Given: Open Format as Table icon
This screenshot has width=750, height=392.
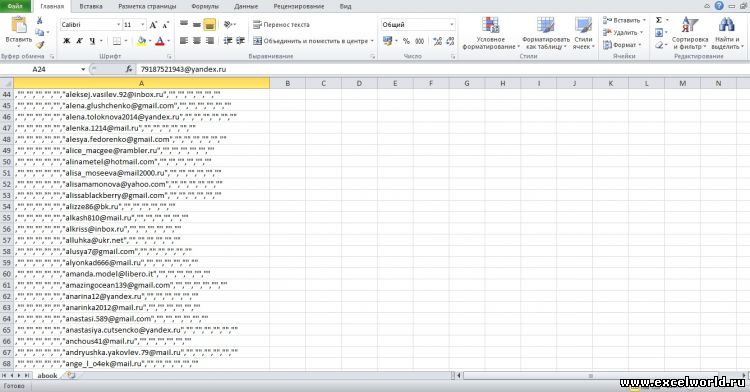Looking at the screenshot, I should coord(545,25).
